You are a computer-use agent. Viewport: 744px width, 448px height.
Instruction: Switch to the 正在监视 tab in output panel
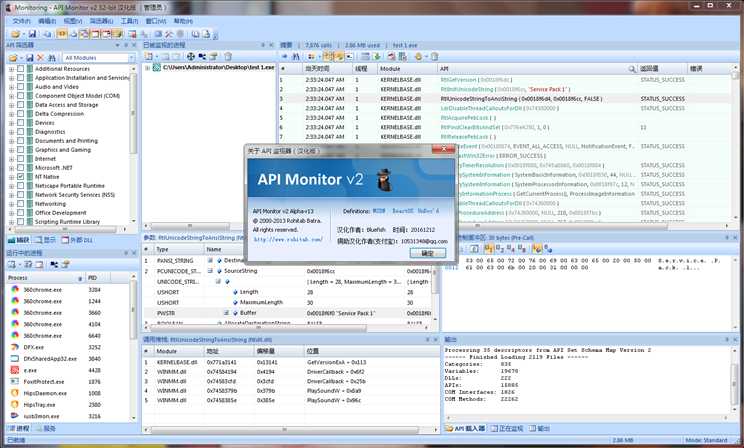[507, 429]
